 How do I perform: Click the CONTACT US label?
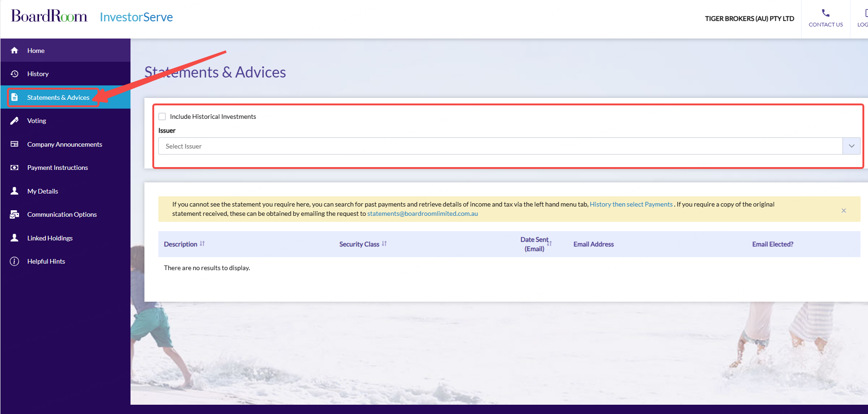click(826, 25)
